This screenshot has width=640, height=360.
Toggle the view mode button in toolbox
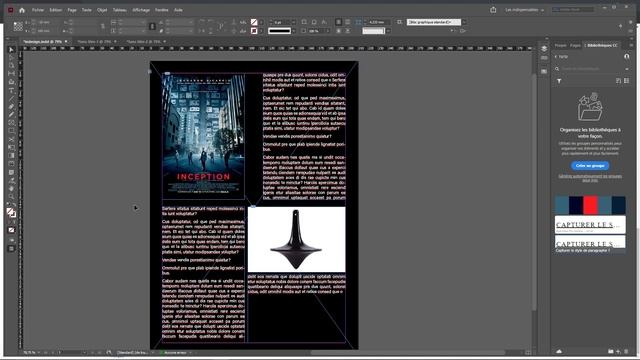[11, 249]
